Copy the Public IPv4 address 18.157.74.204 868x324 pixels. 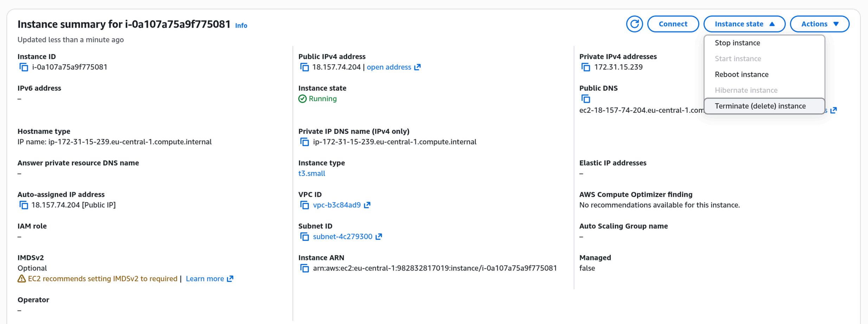[304, 67]
